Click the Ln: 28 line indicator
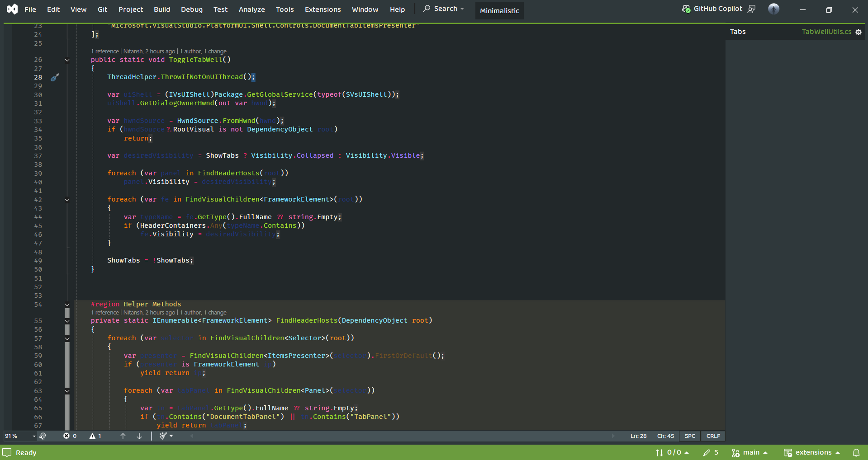 point(638,436)
